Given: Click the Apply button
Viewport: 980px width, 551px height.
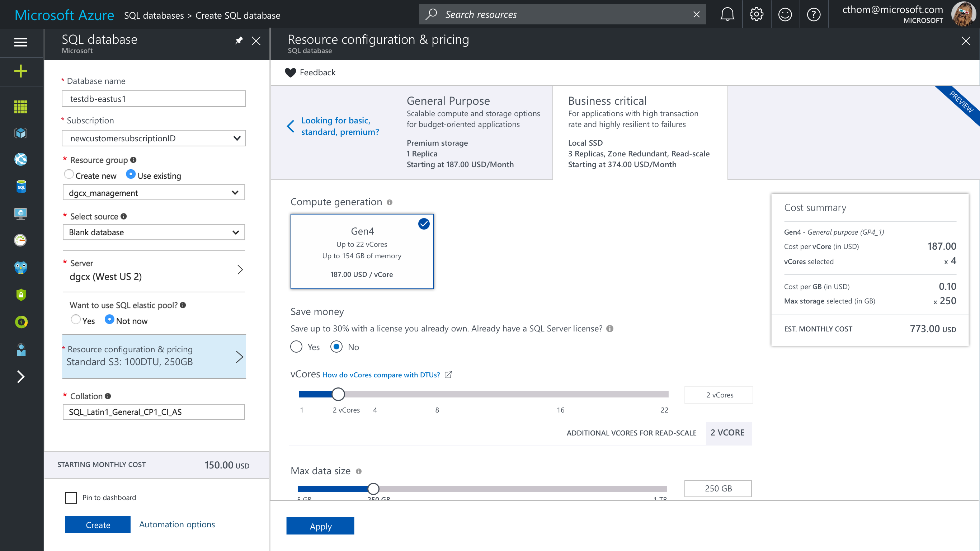Looking at the screenshot, I should pyautogui.click(x=320, y=526).
